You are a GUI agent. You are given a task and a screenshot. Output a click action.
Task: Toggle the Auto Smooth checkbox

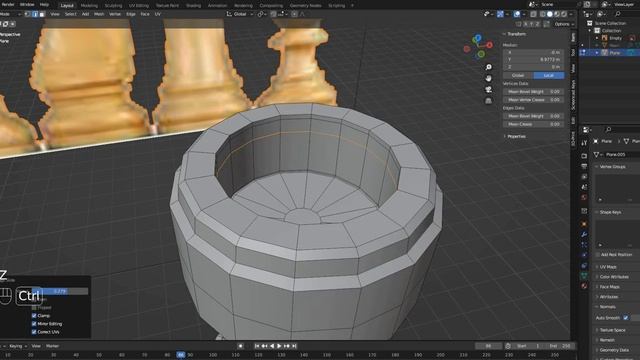pyautogui.click(x=626, y=318)
